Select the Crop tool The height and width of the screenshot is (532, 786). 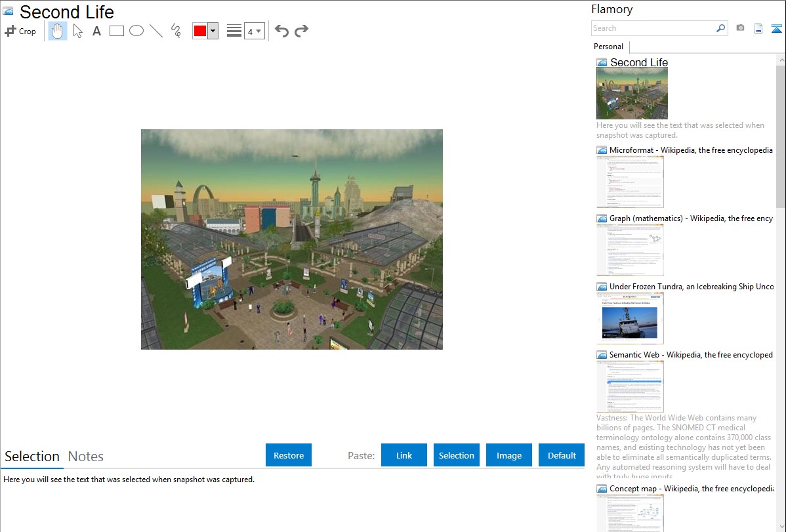pyautogui.click(x=20, y=31)
